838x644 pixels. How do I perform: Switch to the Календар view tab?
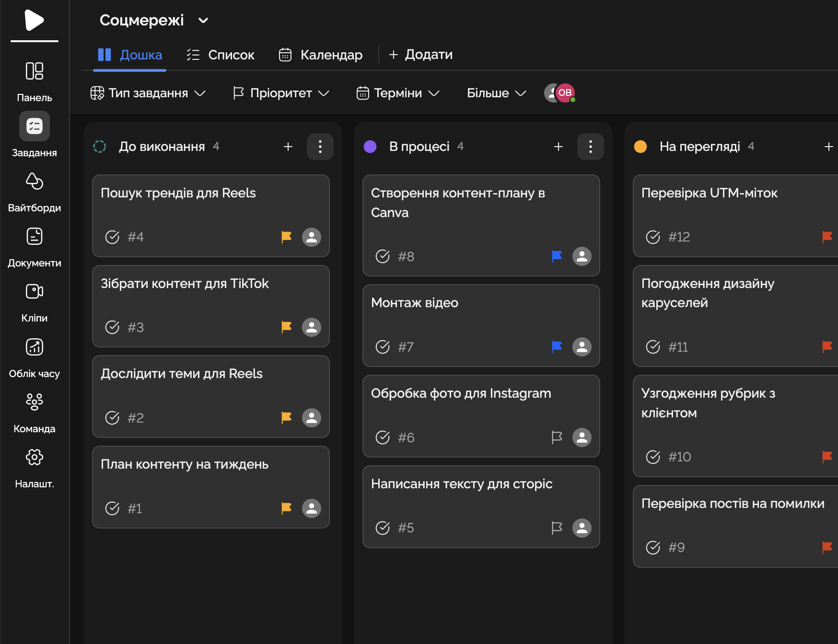click(321, 55)
